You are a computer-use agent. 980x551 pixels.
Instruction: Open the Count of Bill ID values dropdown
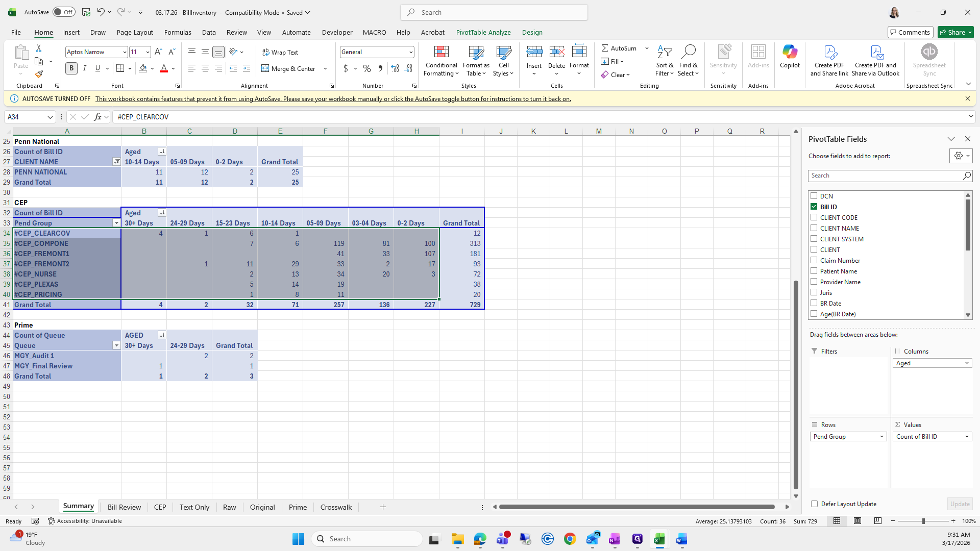pos(966,437)
